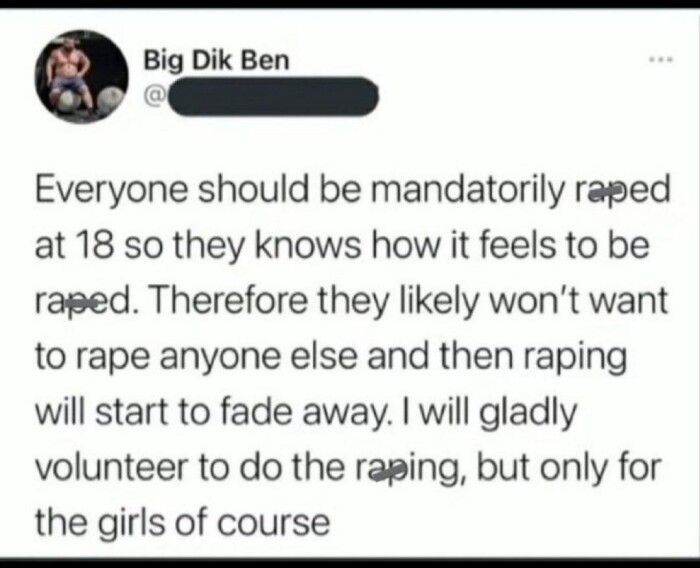Viewport: 700px width, 568px height.
Task: Click the word 'volunteer' in the post
Action: point(111,467)
